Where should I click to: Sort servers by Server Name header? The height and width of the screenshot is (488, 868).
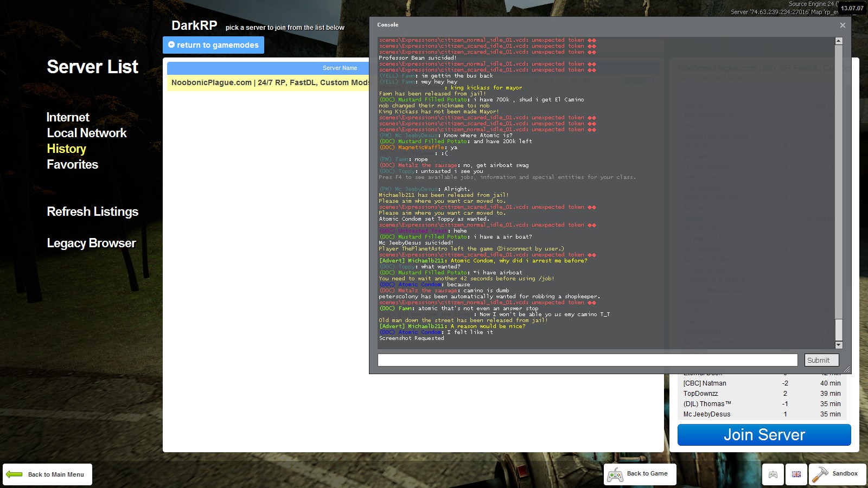[x=340, y=68]
